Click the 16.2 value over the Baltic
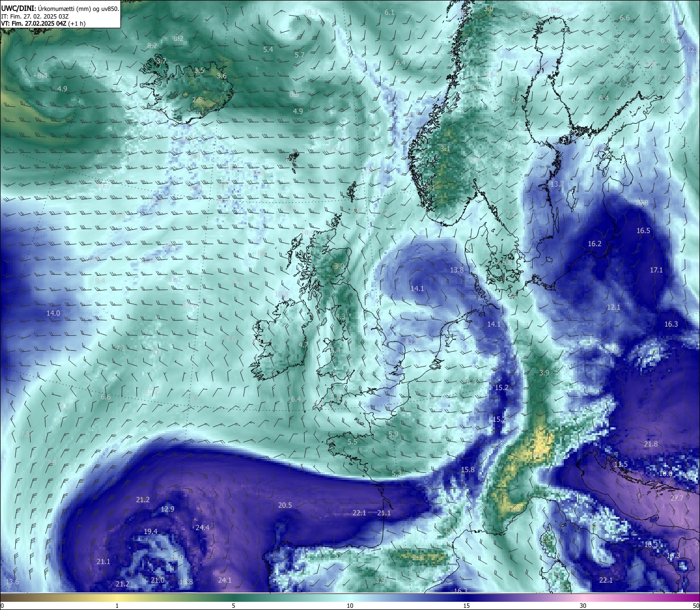700x610 pixels. pos(594,243)
